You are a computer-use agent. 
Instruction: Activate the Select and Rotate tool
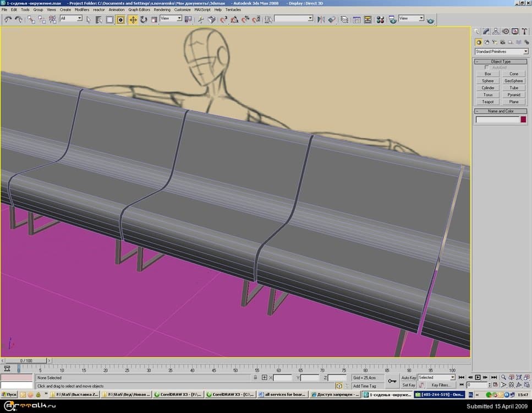(x=143, y=19)
